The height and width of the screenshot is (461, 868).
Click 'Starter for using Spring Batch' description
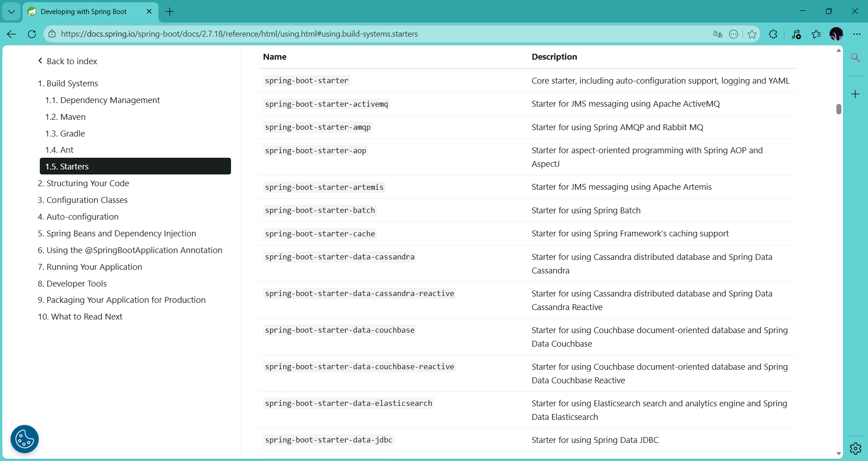click(x=586, y=210)
